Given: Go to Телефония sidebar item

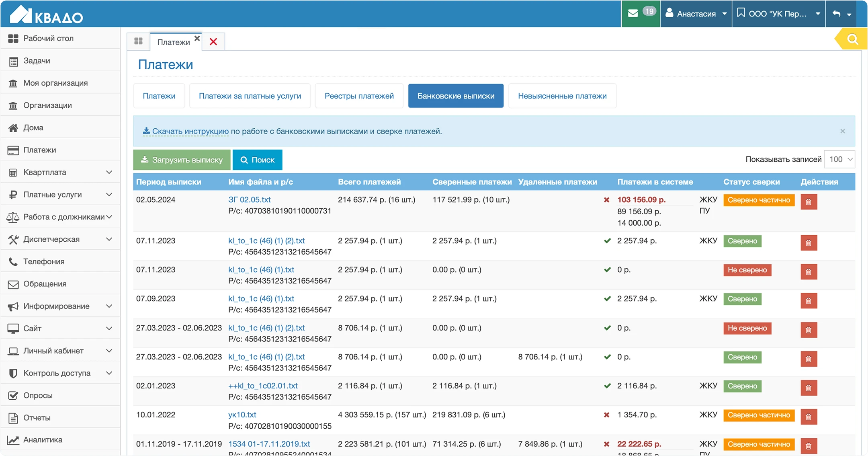Looking at the screenshot, I should point(44,261).
